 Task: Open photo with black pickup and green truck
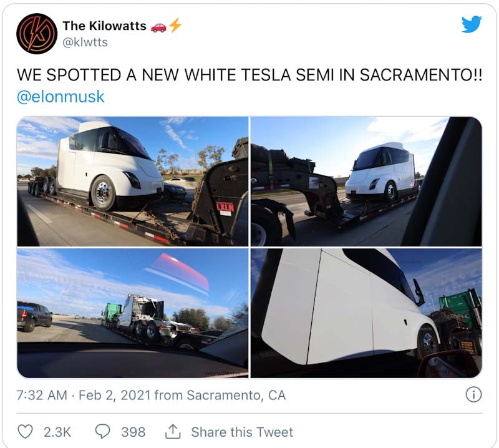point(132,313)
